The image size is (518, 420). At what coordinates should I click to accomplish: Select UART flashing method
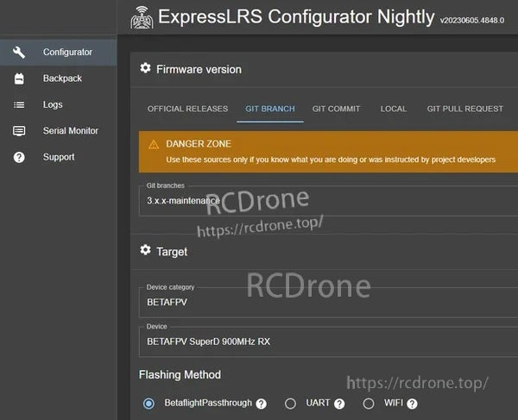[290, 403]
